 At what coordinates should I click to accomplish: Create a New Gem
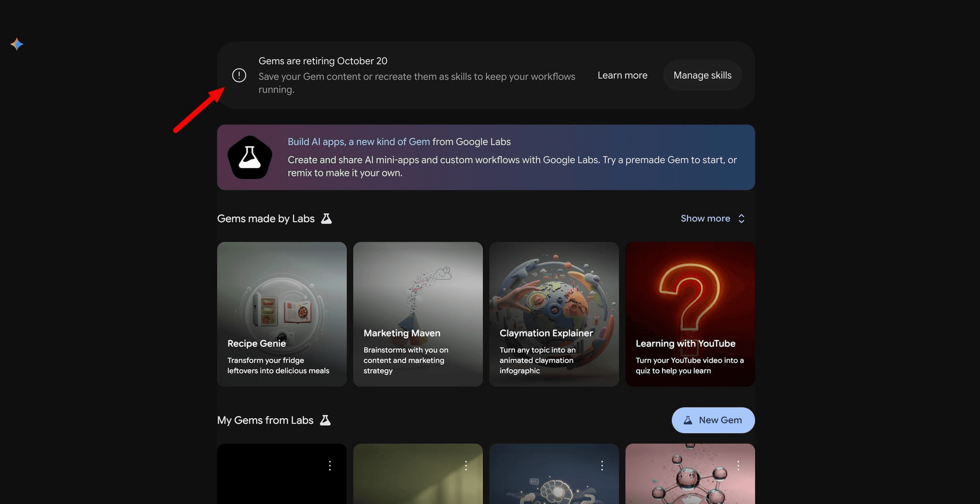[x=713, y=420]
